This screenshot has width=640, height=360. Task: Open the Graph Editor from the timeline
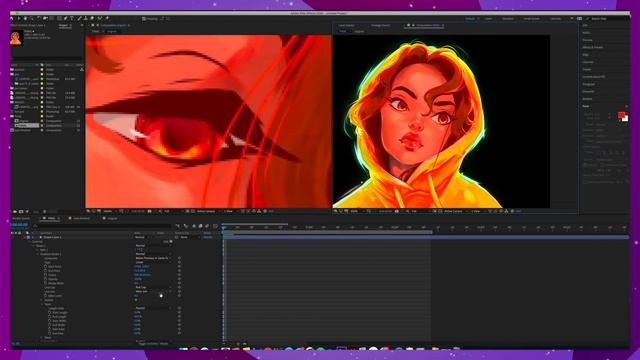click(x=215, y=226)
